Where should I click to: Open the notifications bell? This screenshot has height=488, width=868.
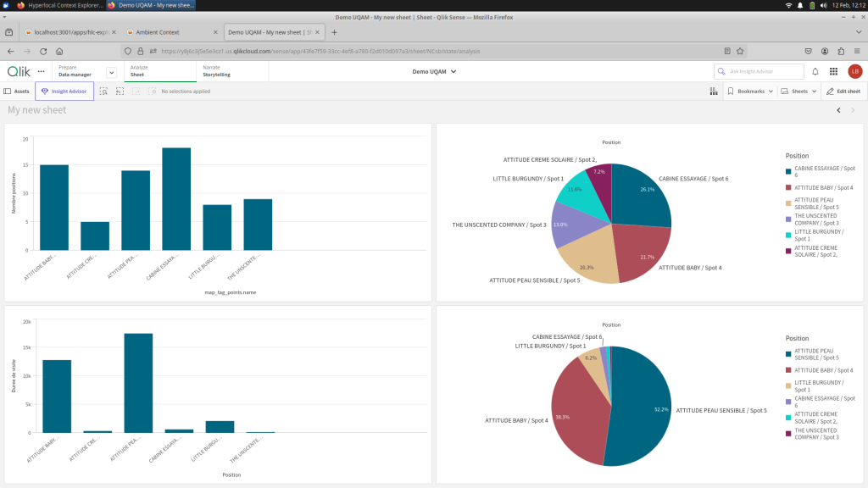click(x=815, y=72)
